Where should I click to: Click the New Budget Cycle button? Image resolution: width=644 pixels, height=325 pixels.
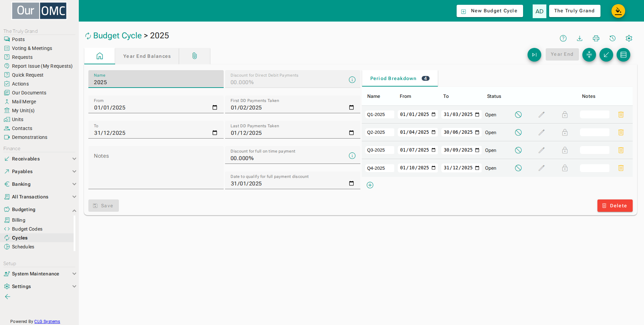(490, 11)
